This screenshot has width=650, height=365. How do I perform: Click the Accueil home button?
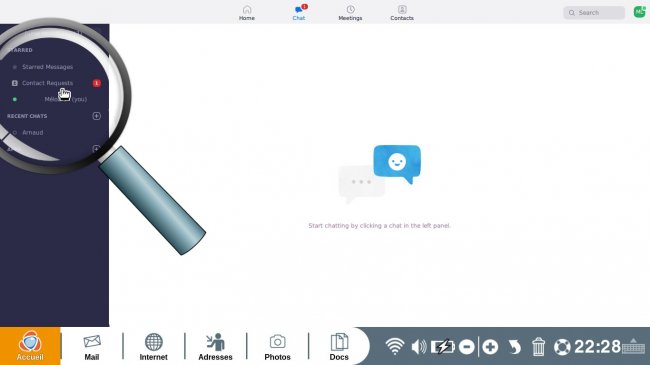click(x=30, y=346)
